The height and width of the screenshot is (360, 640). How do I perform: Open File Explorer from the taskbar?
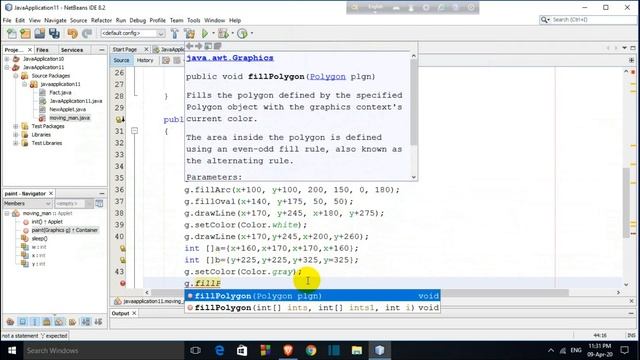(x=357, y=350)
